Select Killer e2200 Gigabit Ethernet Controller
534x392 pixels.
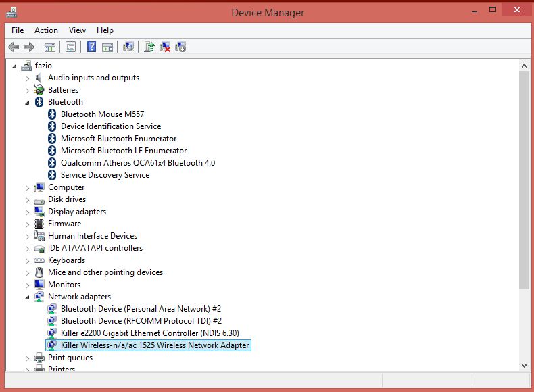click(150, 333)
